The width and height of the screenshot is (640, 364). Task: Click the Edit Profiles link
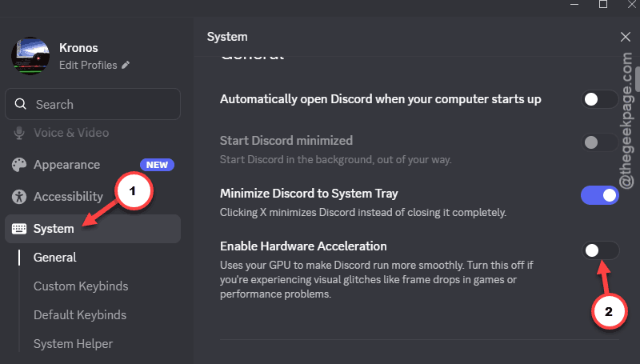tap(88, 65)
